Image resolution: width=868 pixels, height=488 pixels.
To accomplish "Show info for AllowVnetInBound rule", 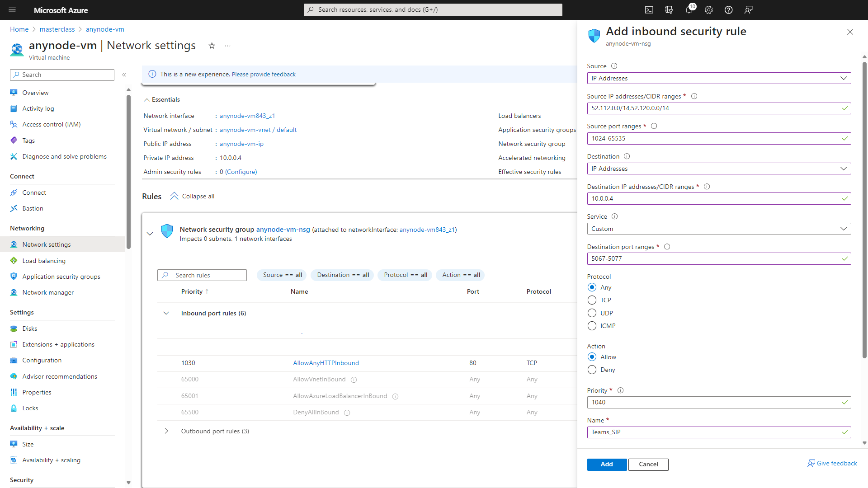I will 354,380.
